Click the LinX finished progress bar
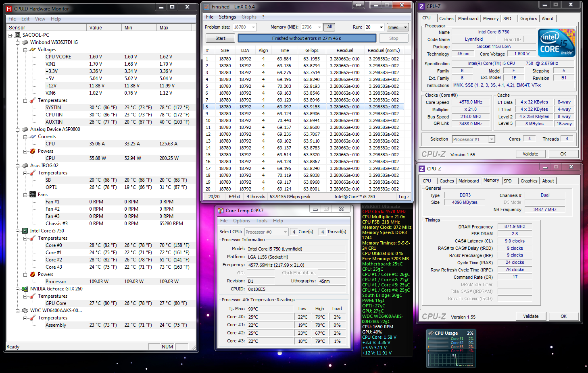This screenshot has height=373, width=588. pyautogui.click(x=307, y=38)
